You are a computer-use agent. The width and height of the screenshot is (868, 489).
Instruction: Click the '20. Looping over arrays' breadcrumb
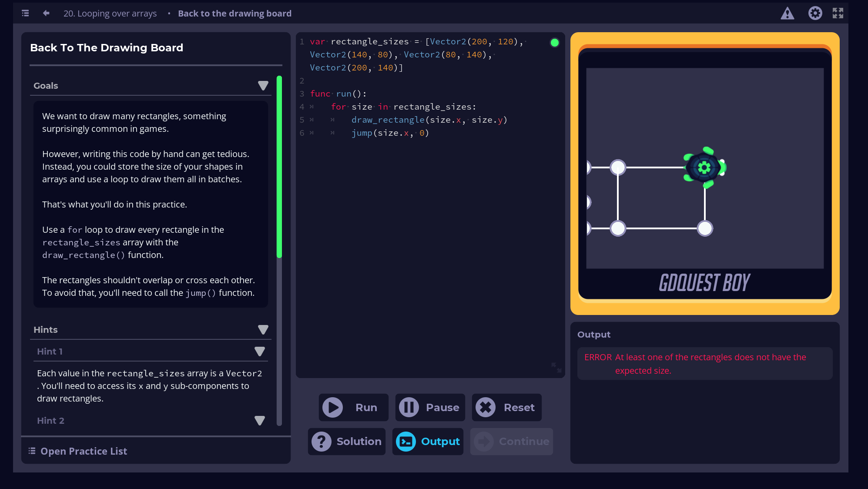[110, 13]
